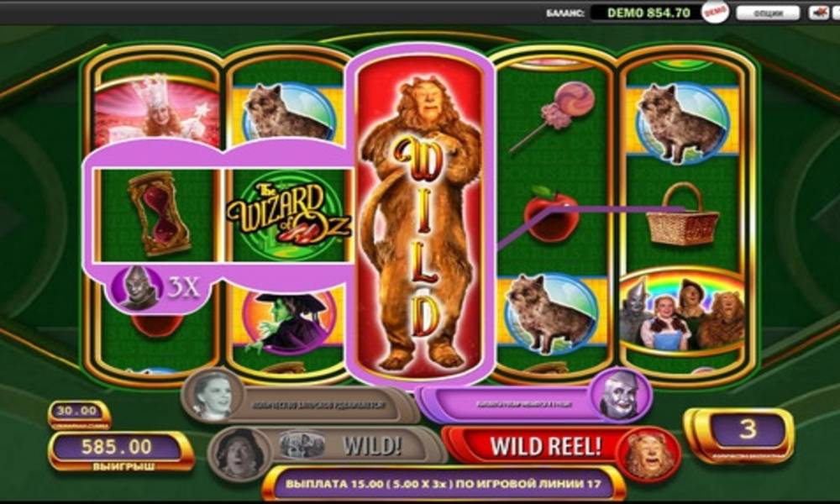Click the Wicked Witch symbol on second reel

click(287, 323)
